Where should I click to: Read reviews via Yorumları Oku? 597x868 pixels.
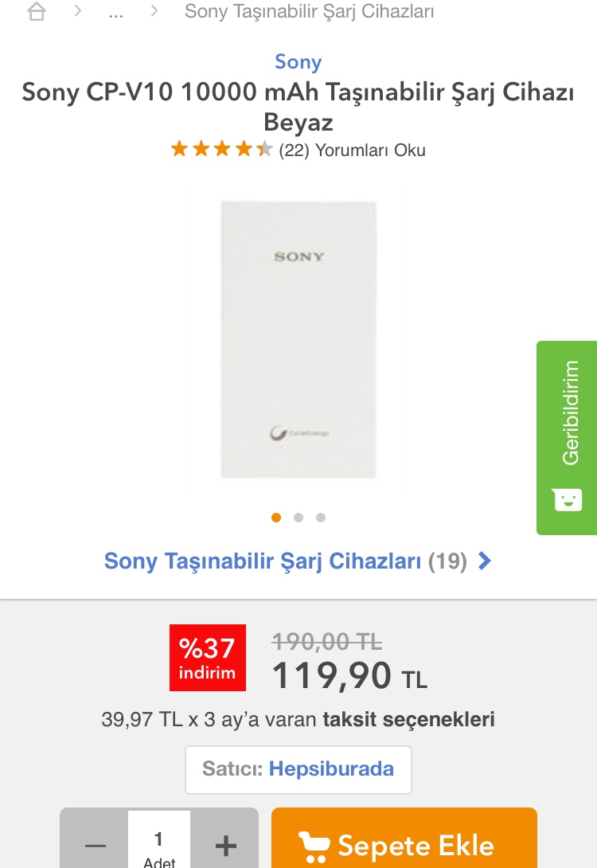click(370, 150)
